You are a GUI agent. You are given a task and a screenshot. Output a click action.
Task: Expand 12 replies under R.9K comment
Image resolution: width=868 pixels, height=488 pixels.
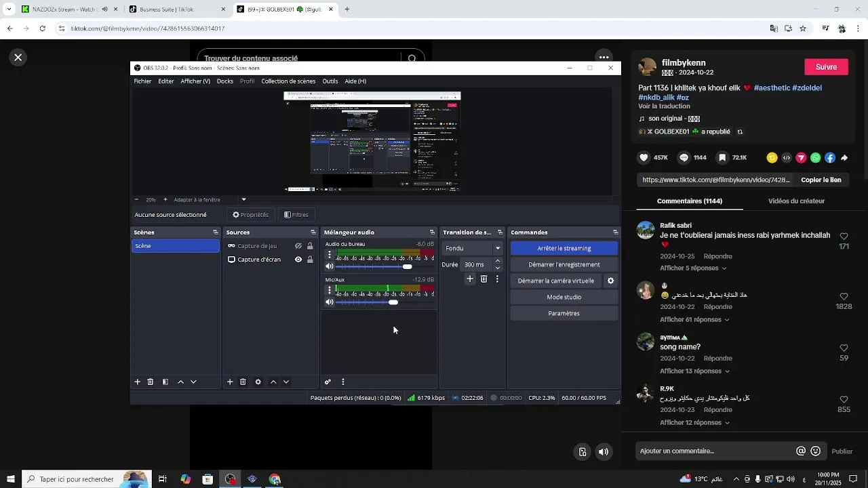tap(694, 423)
